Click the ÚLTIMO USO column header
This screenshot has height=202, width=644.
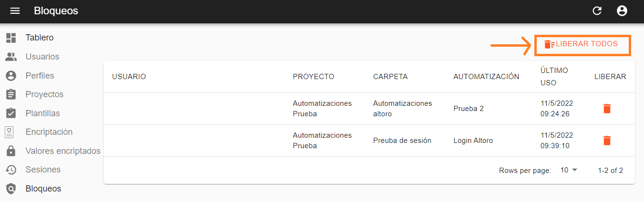click(554, 77)
